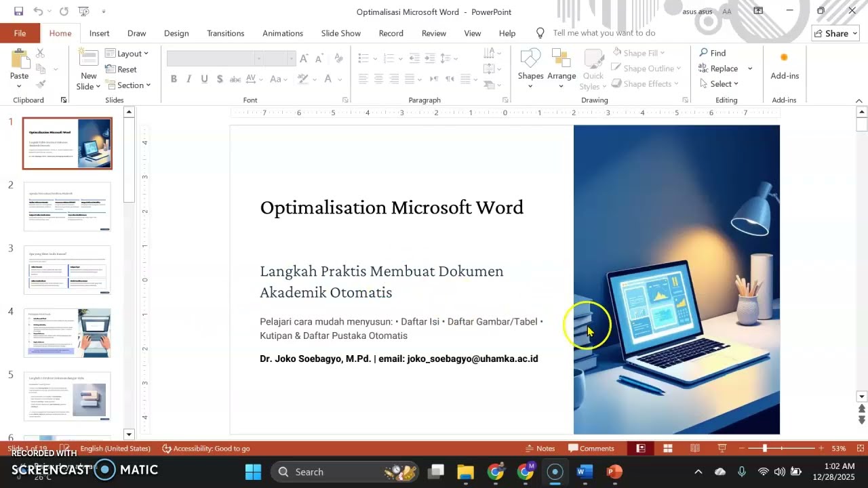This screenshot has height=488, width=868.
Task: Open the Change Case Aa dropdown
Action: tap(278, 79)
